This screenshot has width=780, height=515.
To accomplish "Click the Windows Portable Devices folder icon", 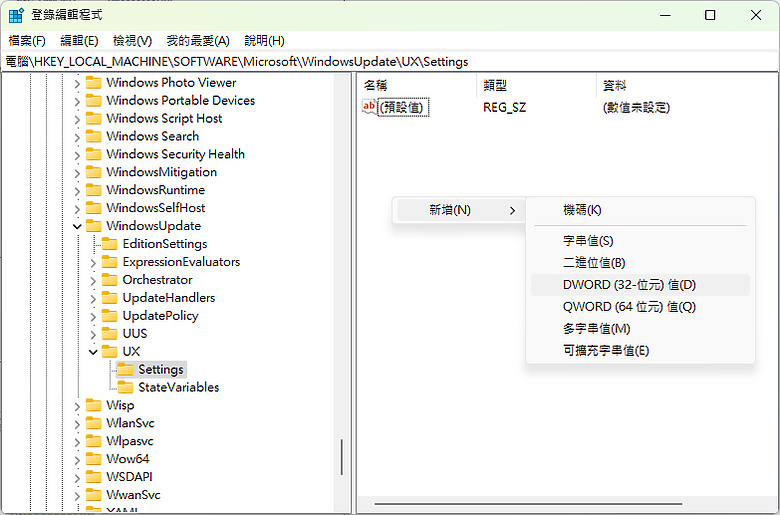I will tap(94, 101).
